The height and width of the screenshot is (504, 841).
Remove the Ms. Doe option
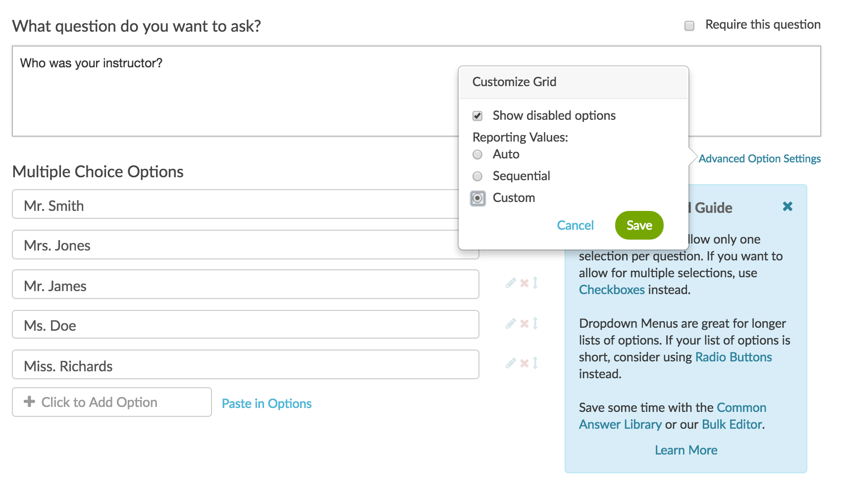(x=524, y=324)
